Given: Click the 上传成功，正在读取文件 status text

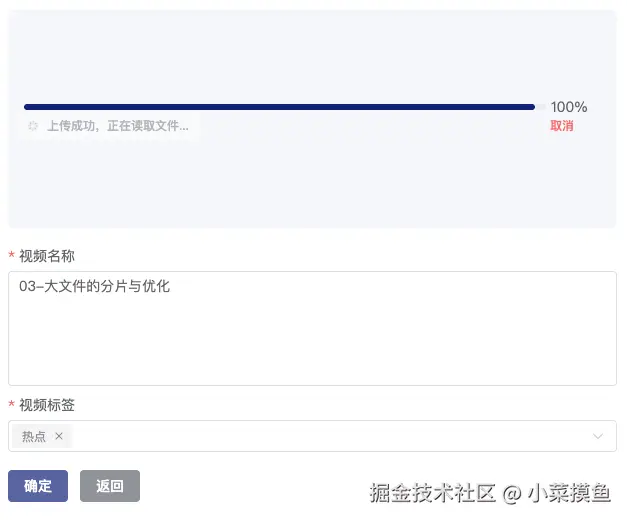Looking at the screenshot, I should 117,127.
